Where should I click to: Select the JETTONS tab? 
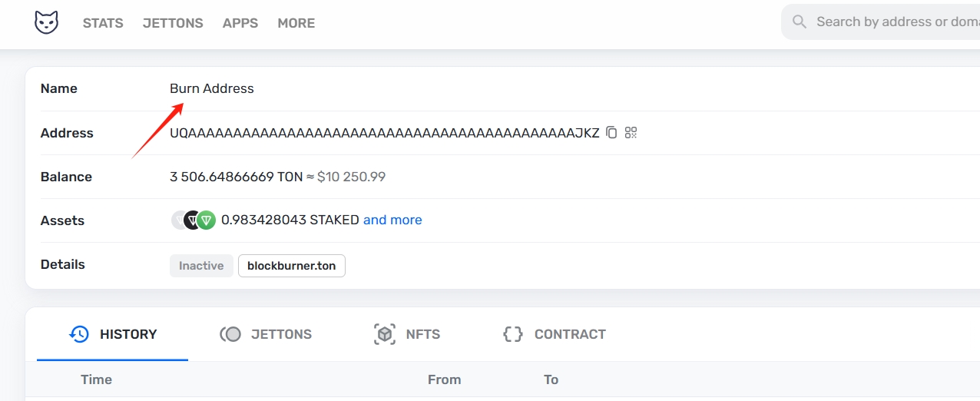click(x=266, y=334)
